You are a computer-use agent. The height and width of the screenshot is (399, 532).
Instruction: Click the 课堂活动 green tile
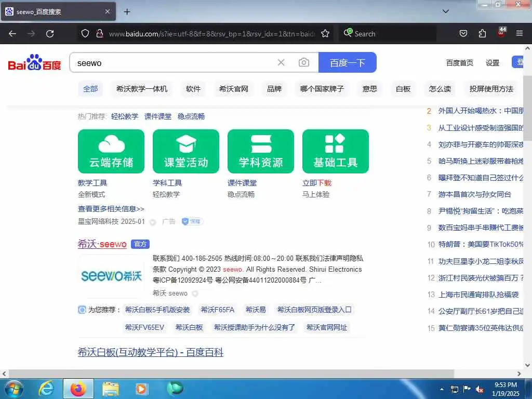186,151
